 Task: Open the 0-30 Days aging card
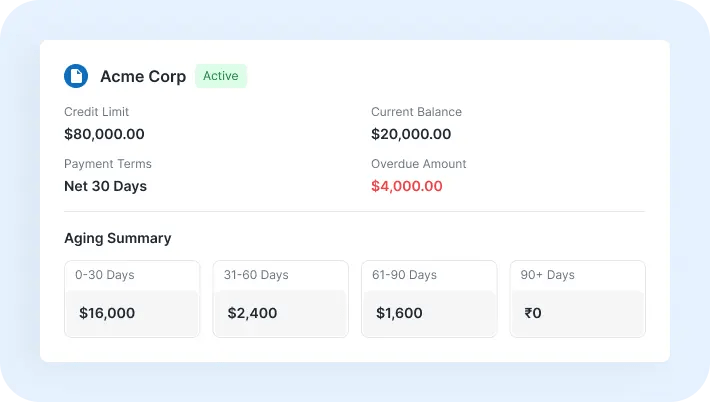[x=132, y=299]
